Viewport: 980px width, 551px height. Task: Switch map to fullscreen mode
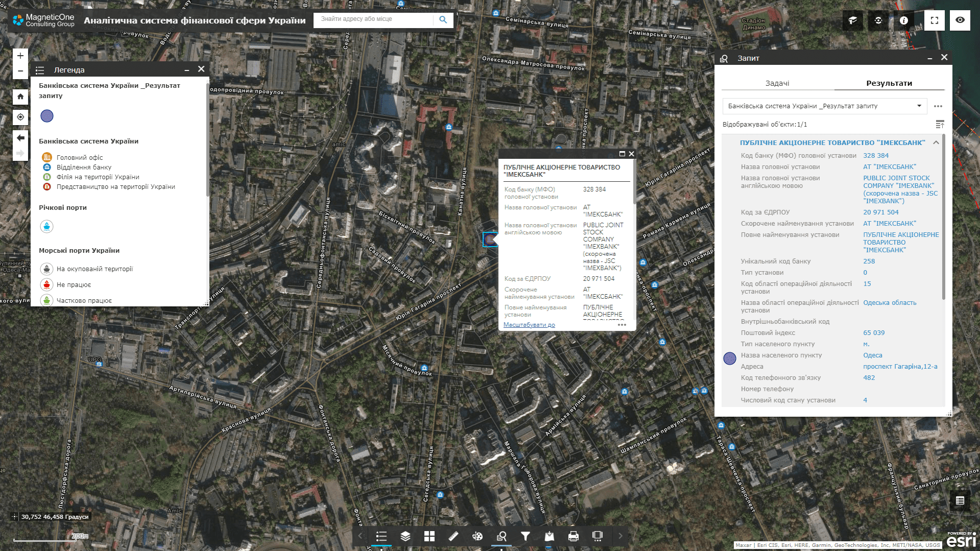935,20
